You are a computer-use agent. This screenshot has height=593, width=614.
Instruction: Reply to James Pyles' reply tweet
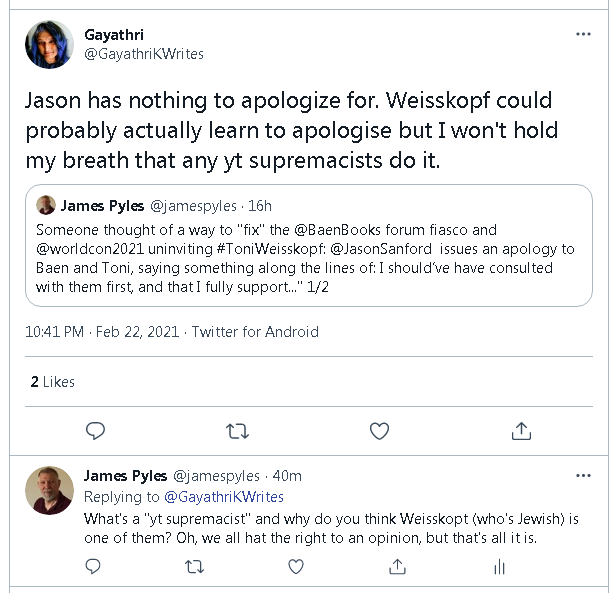[x=93, y=566]
